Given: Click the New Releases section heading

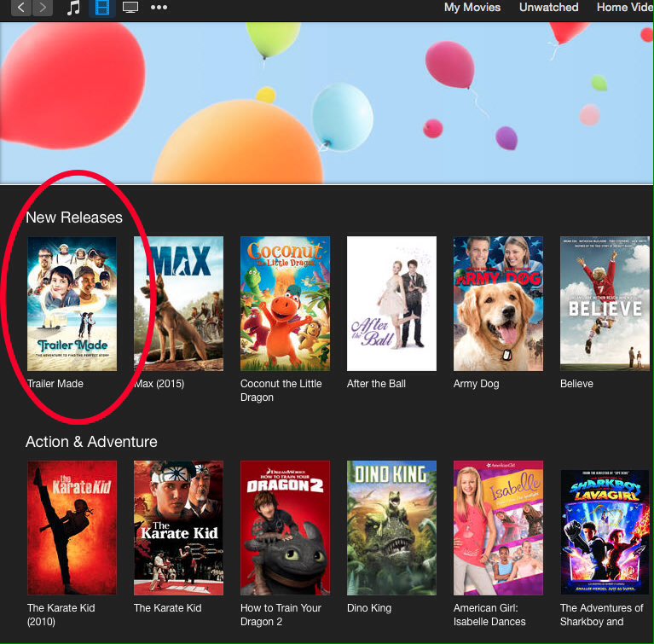Looking at the screenshot, I should pos(74,218).
